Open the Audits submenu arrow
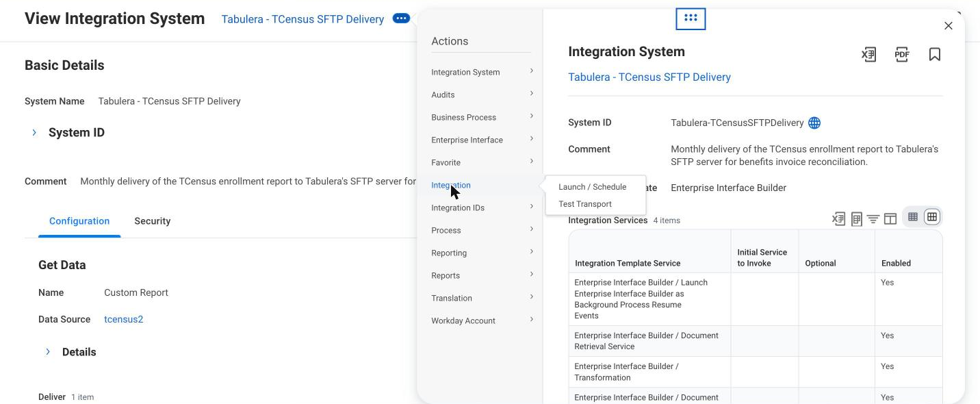This screenshot has height=404, width=980. click(532, 94)
